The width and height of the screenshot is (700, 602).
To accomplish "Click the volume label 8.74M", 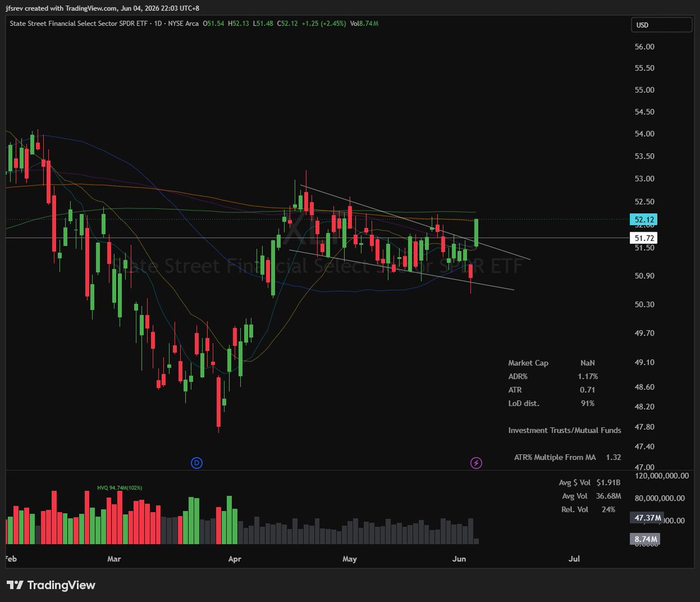I will tap(646, 540).
